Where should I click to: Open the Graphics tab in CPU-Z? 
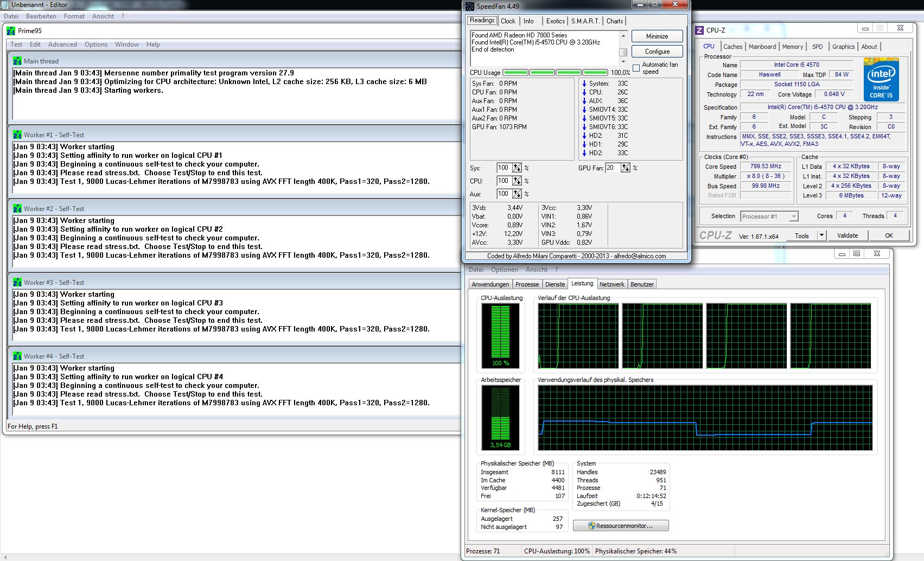pyautogui.click(x=844, y=47)
